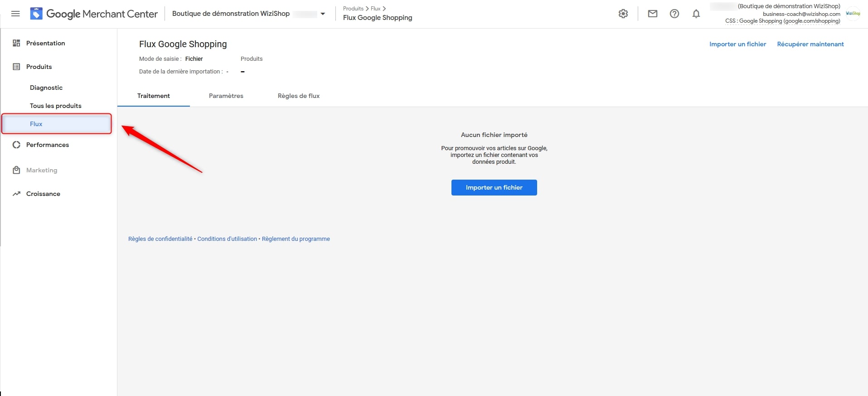Open the notifications bell
This screenshot has height=396, width=868.
696,14
